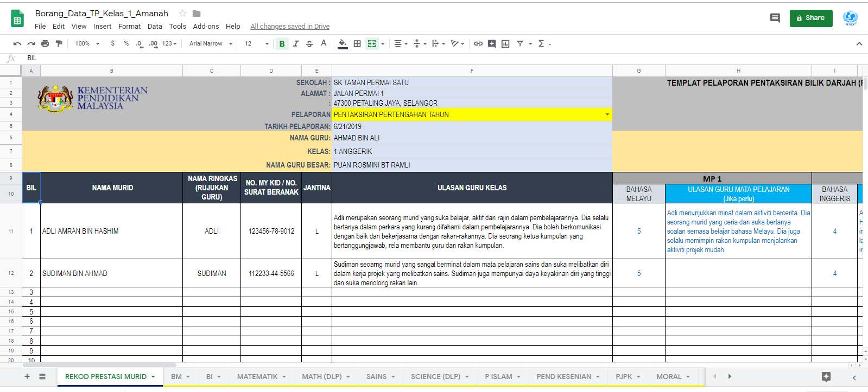Viewport: 868px width, 392px height.
Task: Open the Format menu
Action: pos(129,26)
